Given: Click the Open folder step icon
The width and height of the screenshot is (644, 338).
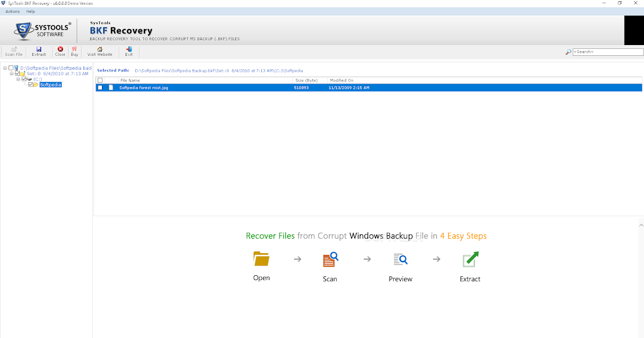Looking at the screenshot, I should pos(261,259).
